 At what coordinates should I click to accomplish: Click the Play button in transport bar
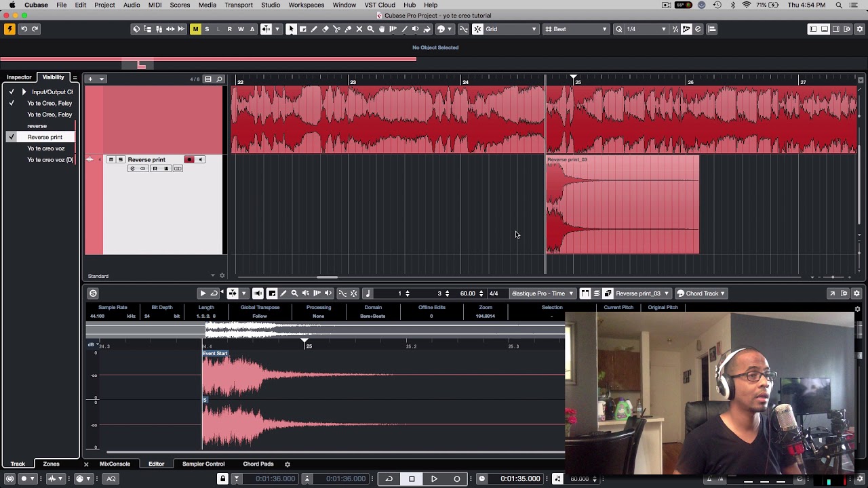[434, 479]
